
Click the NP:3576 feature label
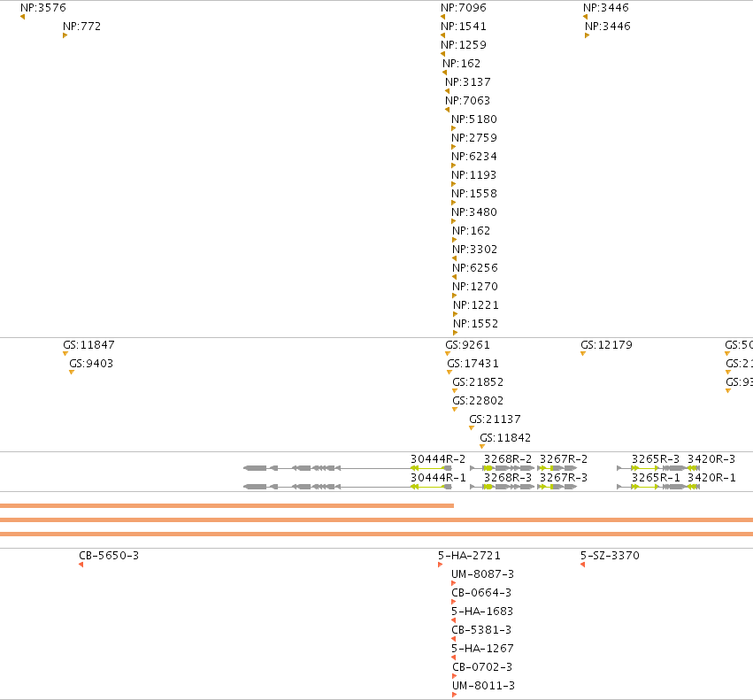(43, 8)
